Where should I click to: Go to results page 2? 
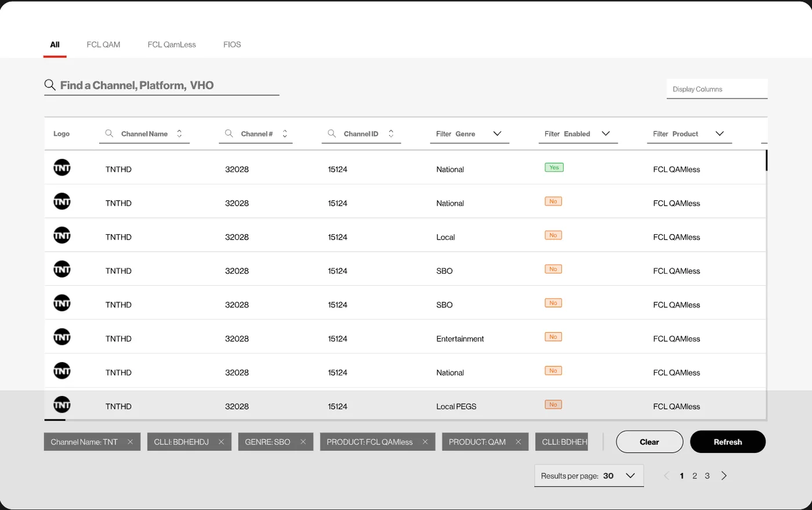click(694, 476)
